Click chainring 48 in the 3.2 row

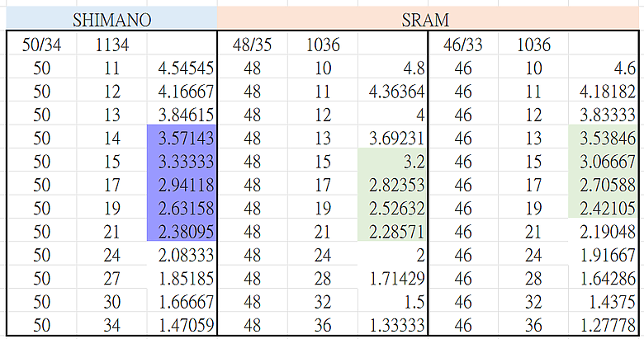252,161
